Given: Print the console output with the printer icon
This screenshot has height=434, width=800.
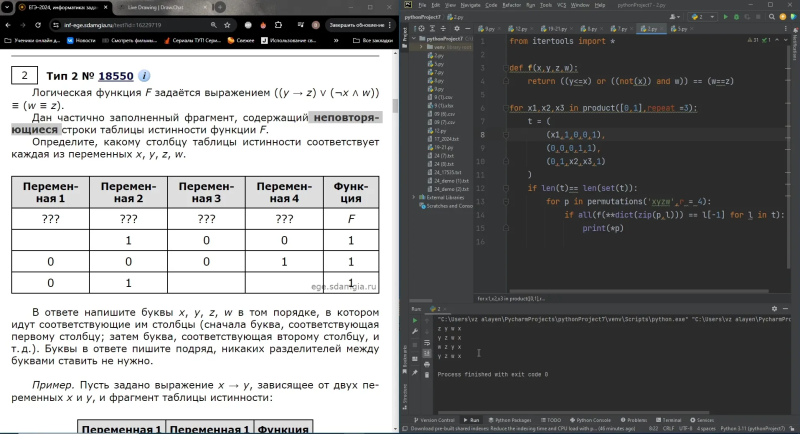Looking at the screenshot, I should tap(427, 364).
